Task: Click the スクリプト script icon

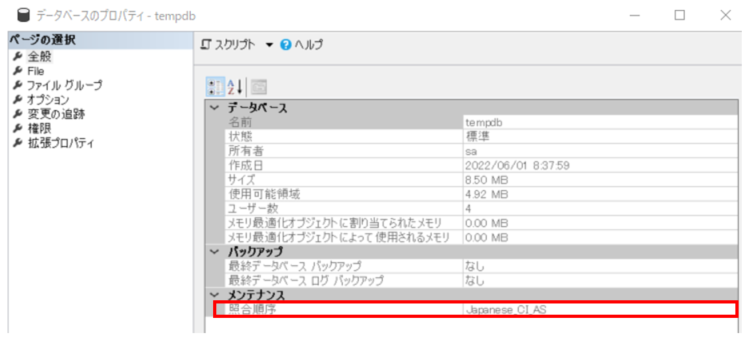Action: (206, 45)
